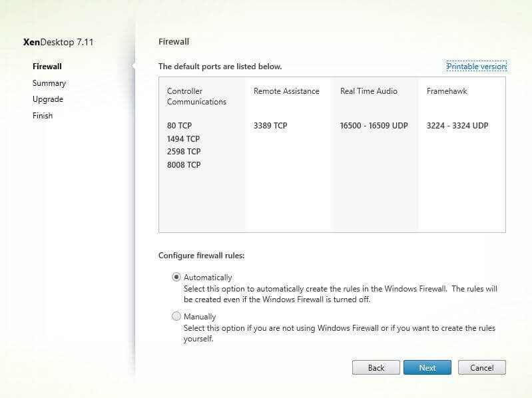
Task: Click the 16500 - 16509 UDP entry
Action: 374,126
